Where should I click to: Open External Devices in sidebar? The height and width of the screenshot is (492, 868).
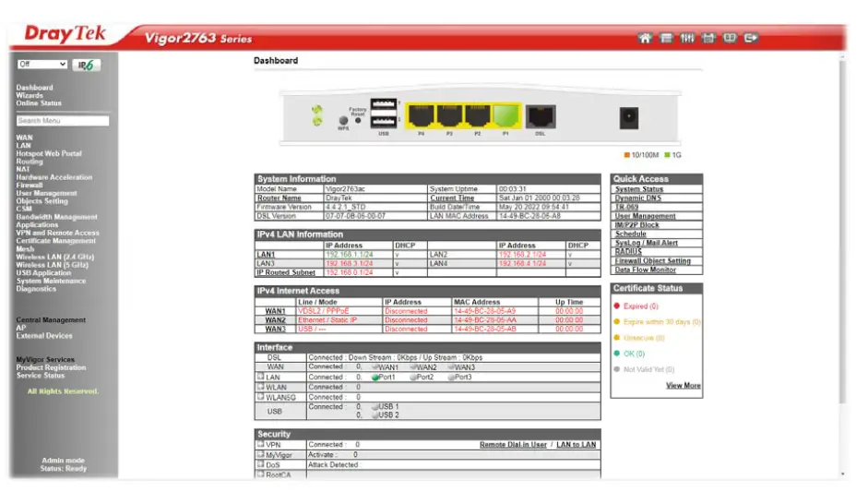(x=44, y=336)
